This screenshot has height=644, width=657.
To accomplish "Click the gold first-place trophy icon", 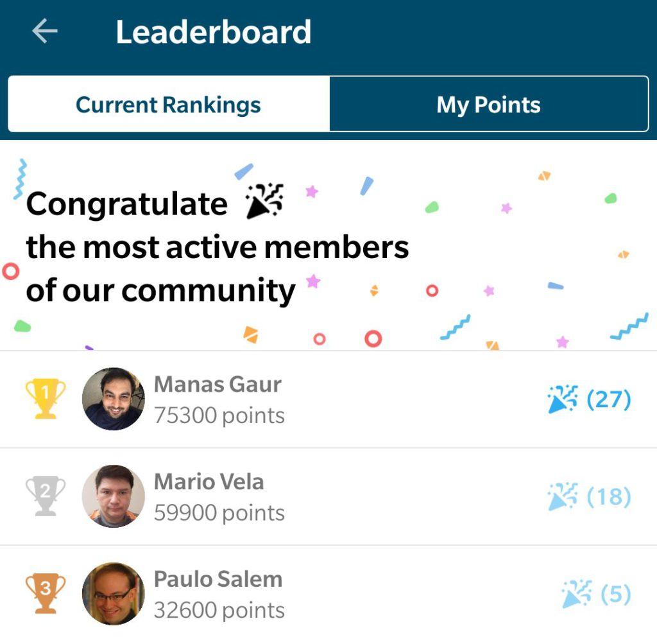I will tap(46, 398).
